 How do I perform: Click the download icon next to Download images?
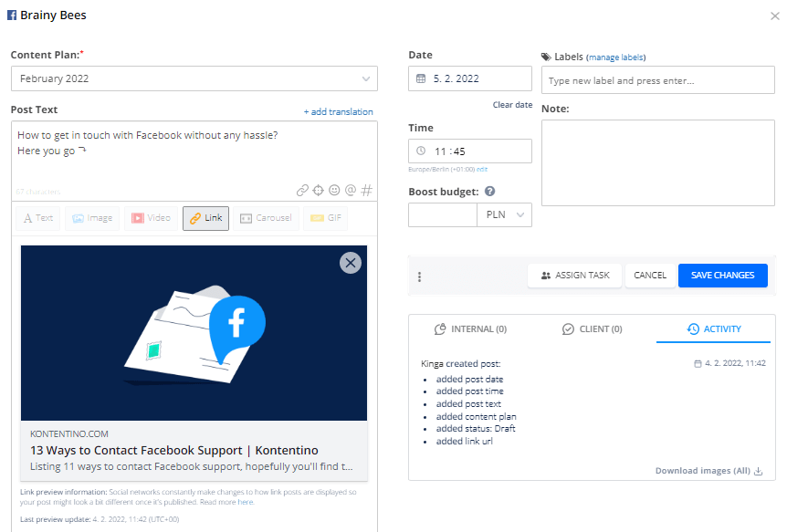point(759,471)
